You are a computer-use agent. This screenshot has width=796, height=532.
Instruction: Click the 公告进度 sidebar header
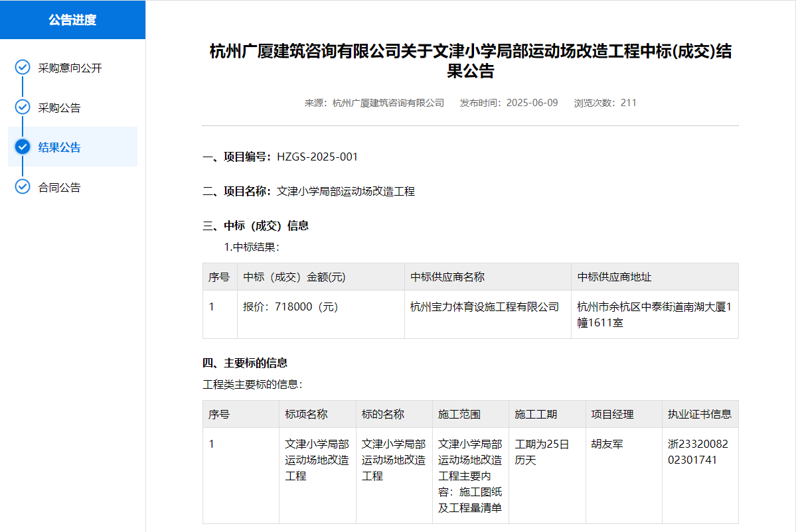coord(72,20)
